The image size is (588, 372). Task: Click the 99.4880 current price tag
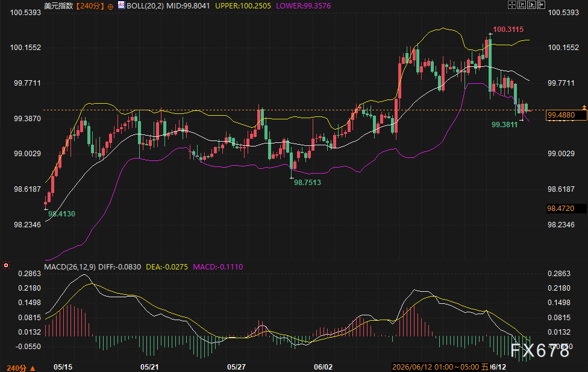coord(566,115)
